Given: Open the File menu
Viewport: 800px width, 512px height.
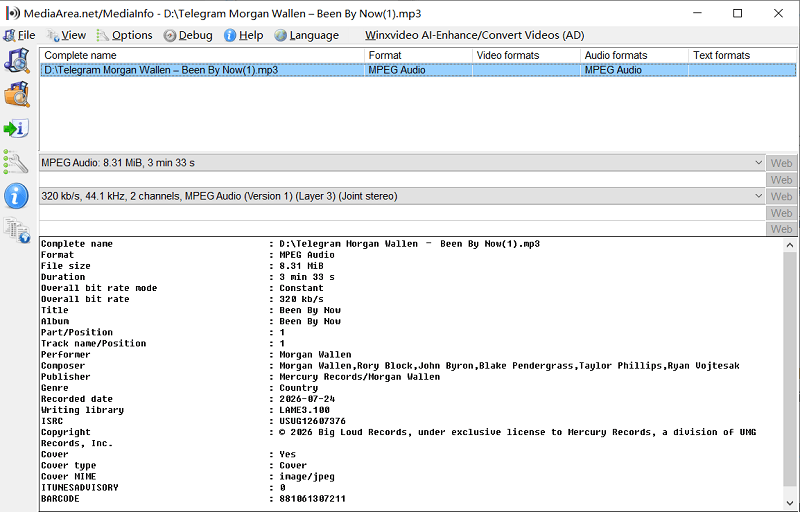Looking at the screenshot, I should pyautogui.click(x=19, y=35).
